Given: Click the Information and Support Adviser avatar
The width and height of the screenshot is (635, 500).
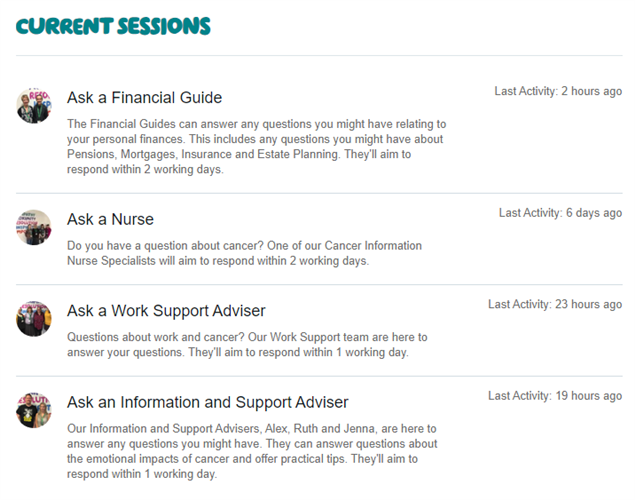Looking at the screenshot, I should point(34,410).
